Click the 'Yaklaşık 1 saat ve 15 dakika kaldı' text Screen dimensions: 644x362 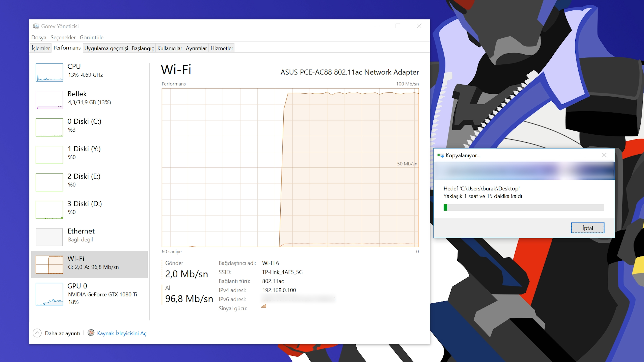[483, 196]
